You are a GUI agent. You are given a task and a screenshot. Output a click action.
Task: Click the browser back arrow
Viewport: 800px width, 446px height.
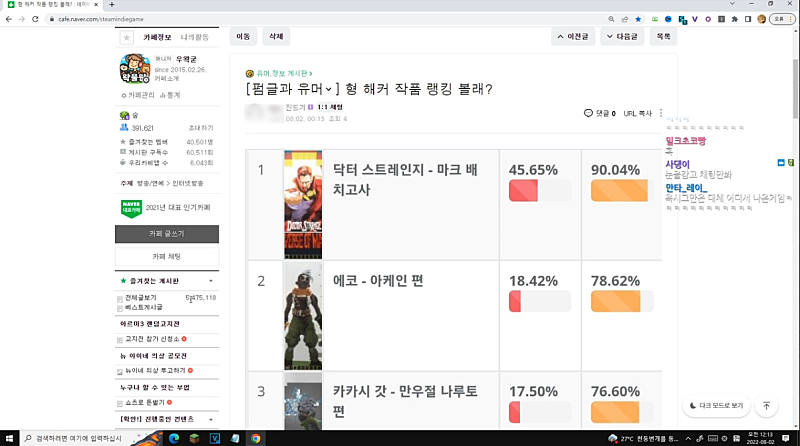(9, 19)
